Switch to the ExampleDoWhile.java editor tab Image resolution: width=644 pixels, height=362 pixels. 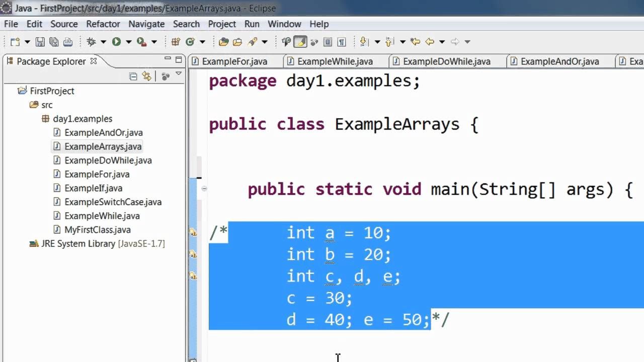point(441,61)
